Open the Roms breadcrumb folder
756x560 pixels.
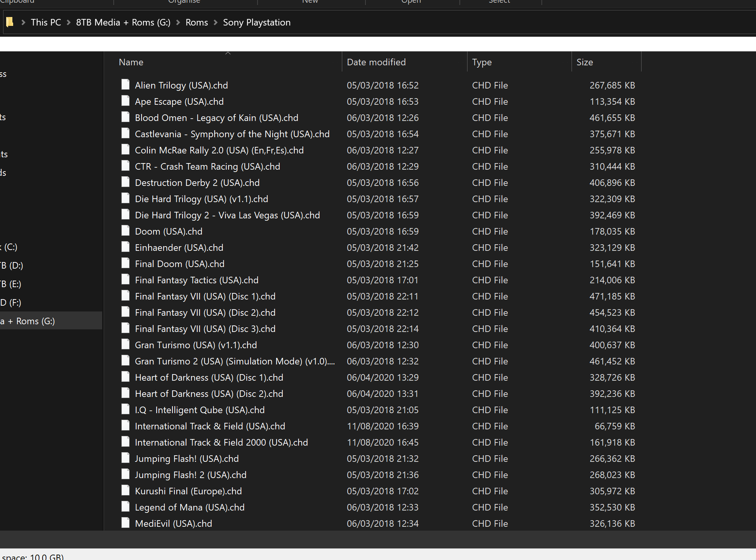pyautogui.click(x=197, y=22)
